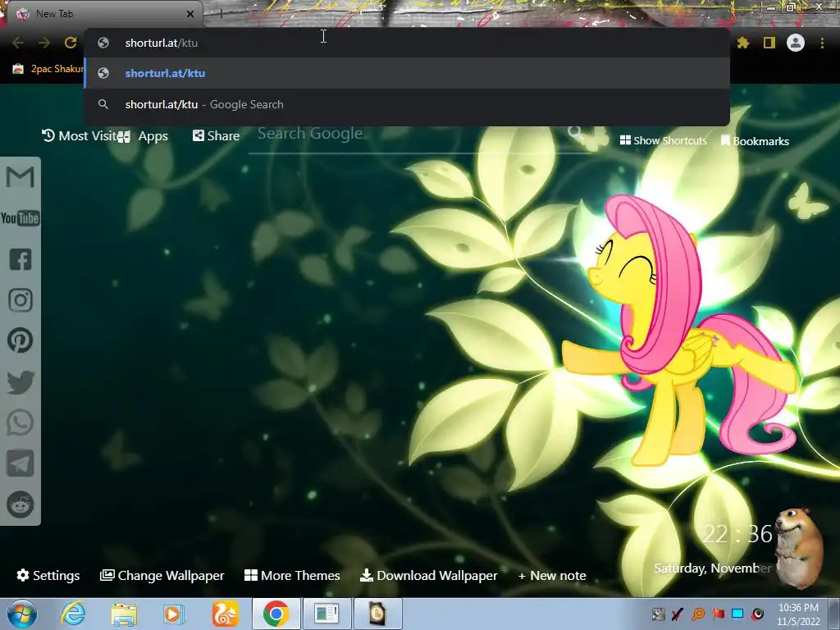Go back with browser back arrow

18,43
